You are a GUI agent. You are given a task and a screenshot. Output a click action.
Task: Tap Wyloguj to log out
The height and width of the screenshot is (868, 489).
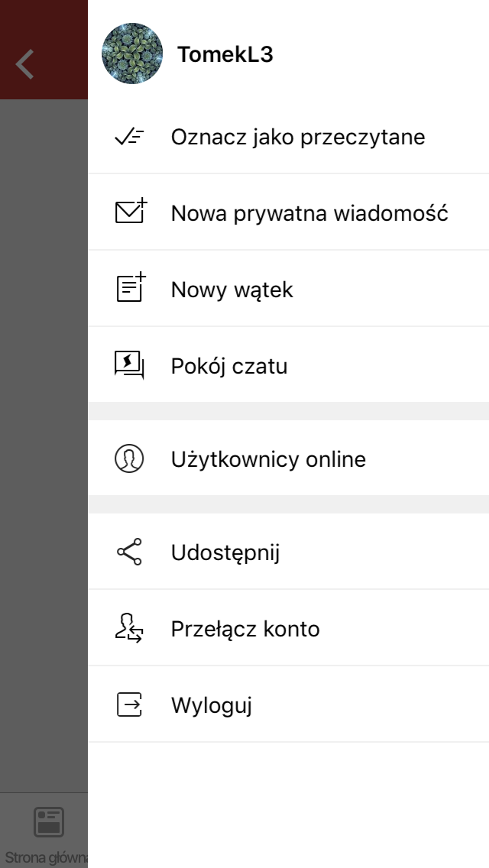coord(212,706)
